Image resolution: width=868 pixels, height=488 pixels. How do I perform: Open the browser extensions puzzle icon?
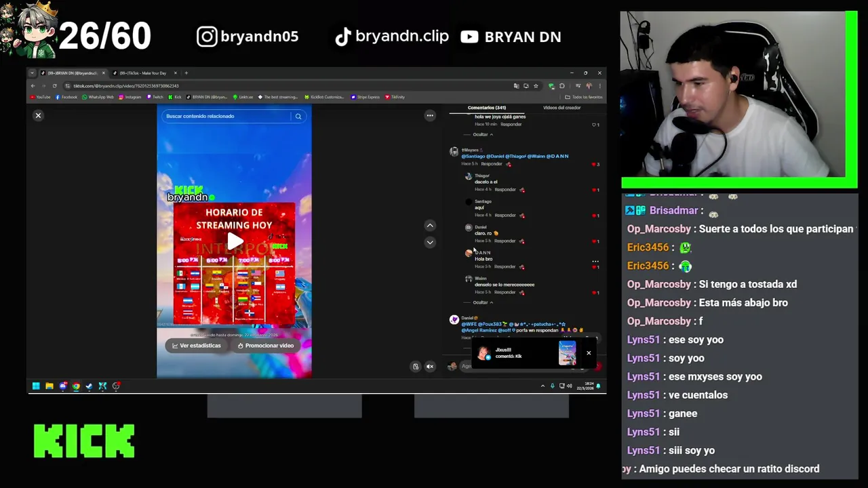(x=562, y=86)
